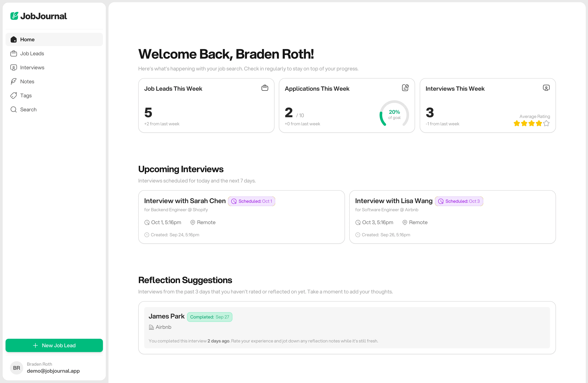The width and height of the screenshot is (588, 383).
Task: Click the Scheduled: Oct 3 badge
Action: [459, 201]
